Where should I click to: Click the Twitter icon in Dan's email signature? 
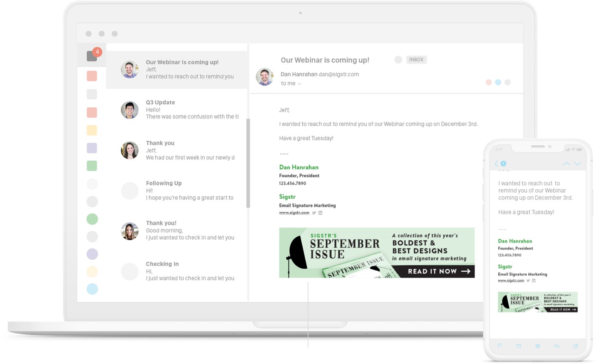[314, 212]
